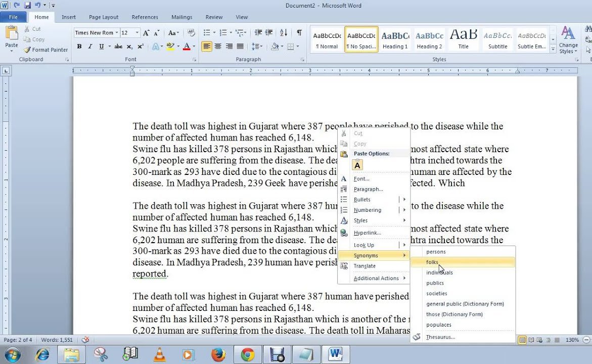Click the Grow Font icon

pos(147,33)
